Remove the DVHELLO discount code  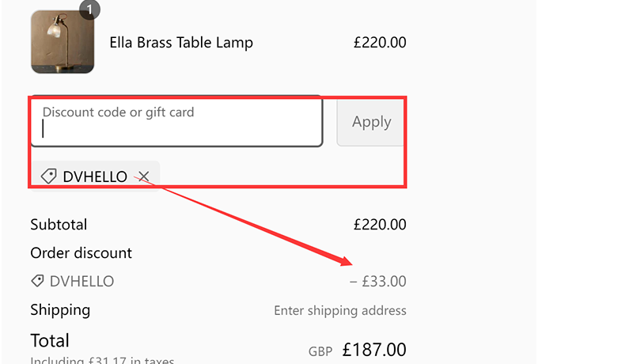click(x=144, y=176)
